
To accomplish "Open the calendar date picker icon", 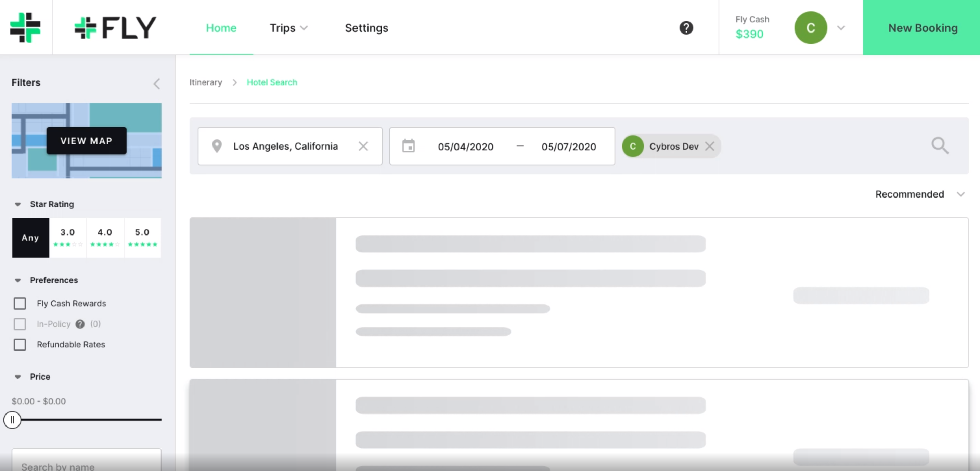I will [409, 146].
